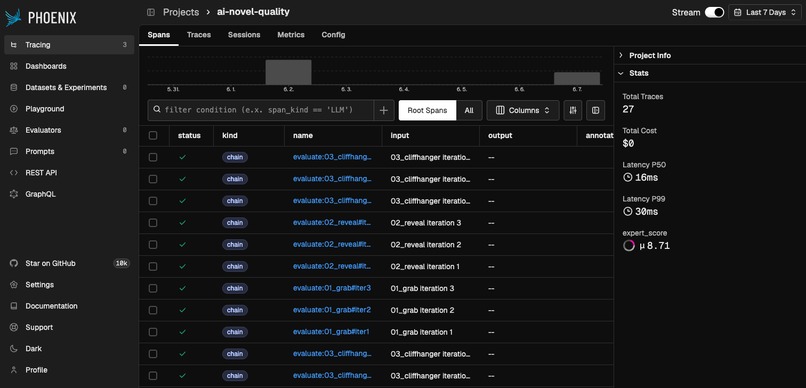Toggle the Dark theme option
The height and width of the screenshot is (388, 806).
click(x=69, y=348)
